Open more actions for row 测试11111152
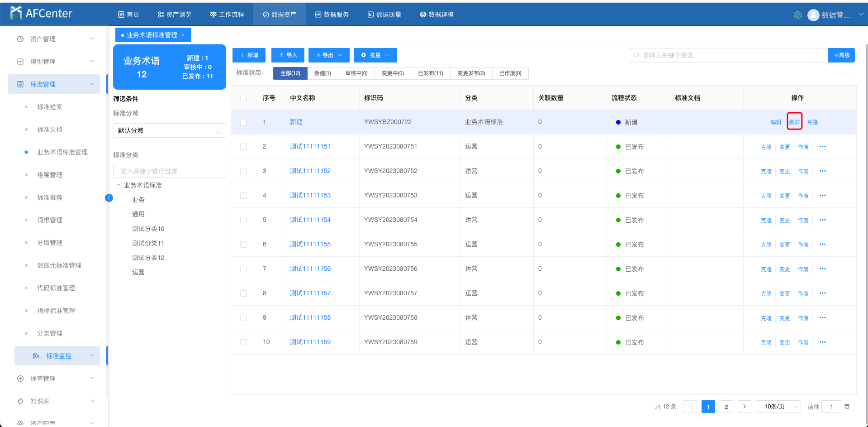Image resolution: width=868 pixels, height=427 pixels. pyautogui.click(x=822, y=171)
